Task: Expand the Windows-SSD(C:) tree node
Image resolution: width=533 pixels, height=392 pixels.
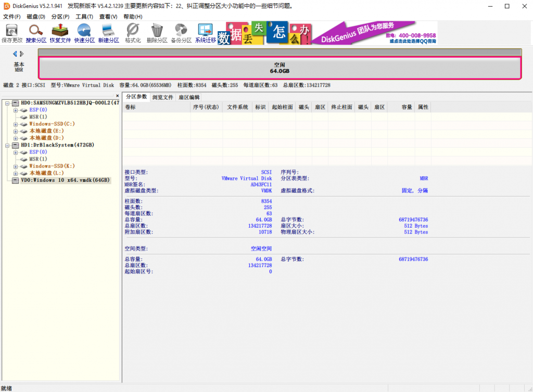Action: 15,124
